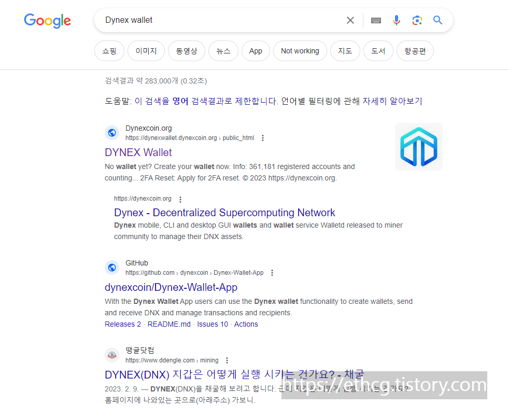Open the Issues 10 sitelink

tap(213, 325)
